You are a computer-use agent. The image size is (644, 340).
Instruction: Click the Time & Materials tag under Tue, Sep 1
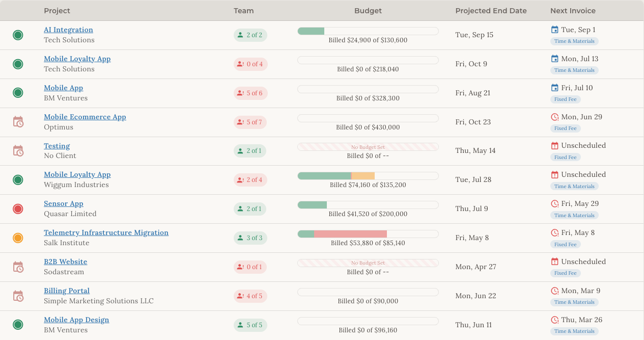coord(574,41)
